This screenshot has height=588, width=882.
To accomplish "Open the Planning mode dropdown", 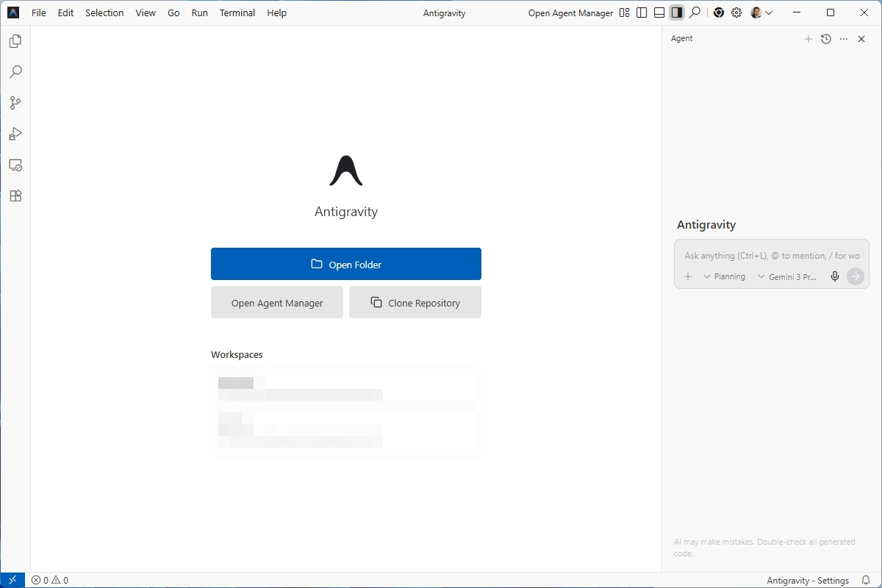I will [725, 276].
